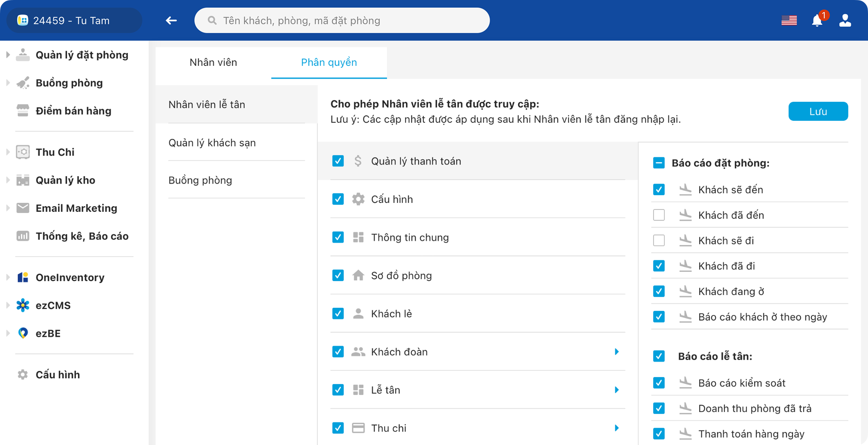Open Thống kê, Báo cáo in the sidebar
The width and height of the screenshot is (868, 445).
pos(82,236)
